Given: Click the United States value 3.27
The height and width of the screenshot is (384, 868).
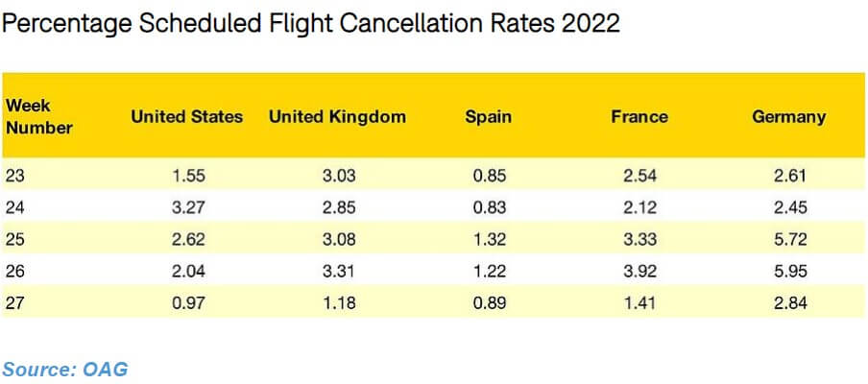Looking at the screenshot, I should click(x=186, y=207).
